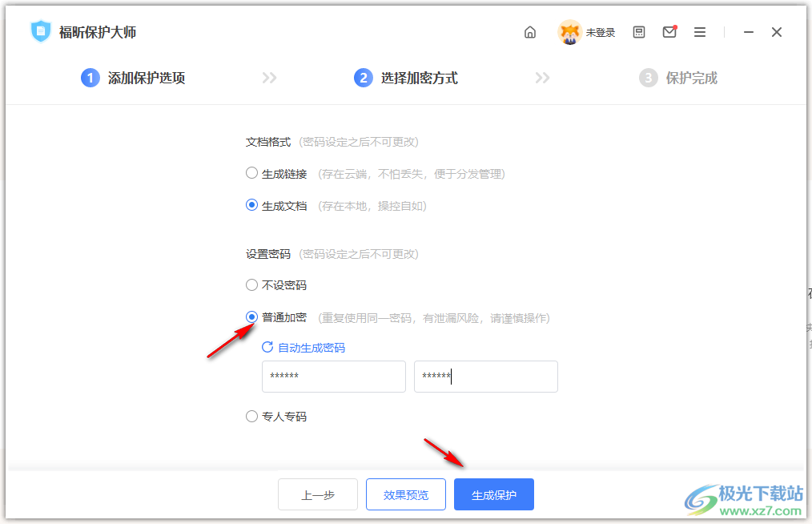Click the fox user avatar
Screen dimensions: 812x524
[x=569, y=32]
